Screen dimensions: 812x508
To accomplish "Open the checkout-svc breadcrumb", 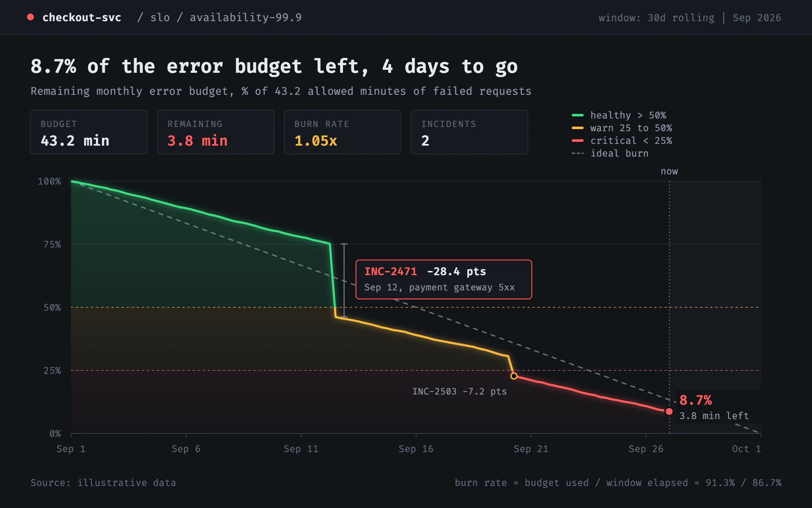I will (x=82, y=17).
